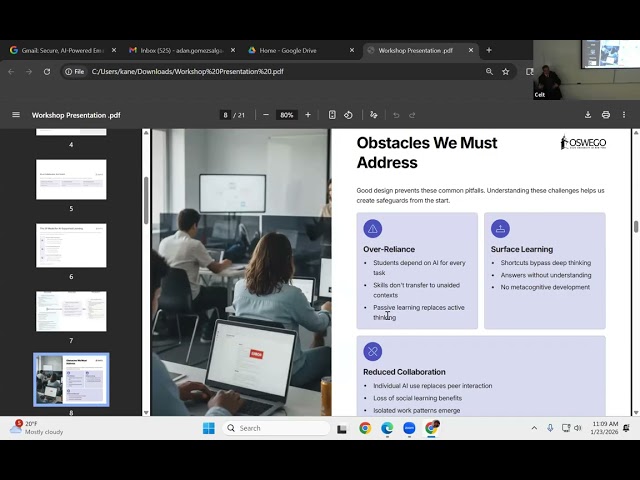Click the Surface Learning heading
Image resolution: width=640 pixels, height=480 pixels.
click(x=522, y=249)
